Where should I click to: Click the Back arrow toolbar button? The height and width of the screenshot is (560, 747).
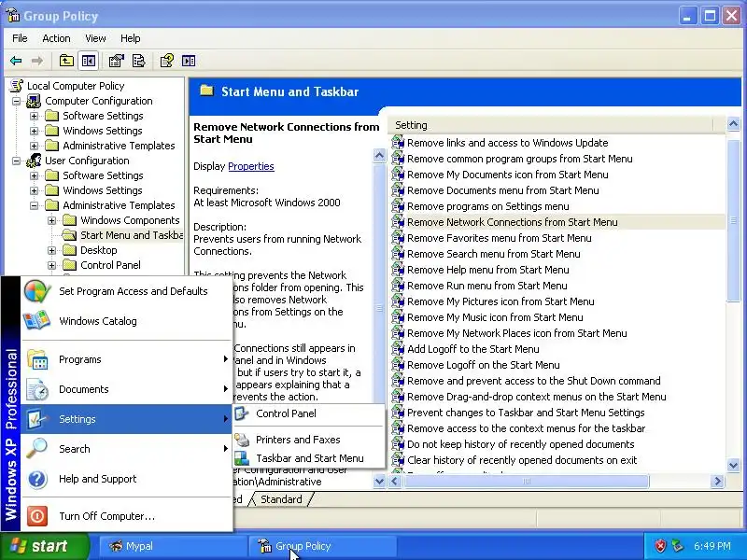point(16,61)
